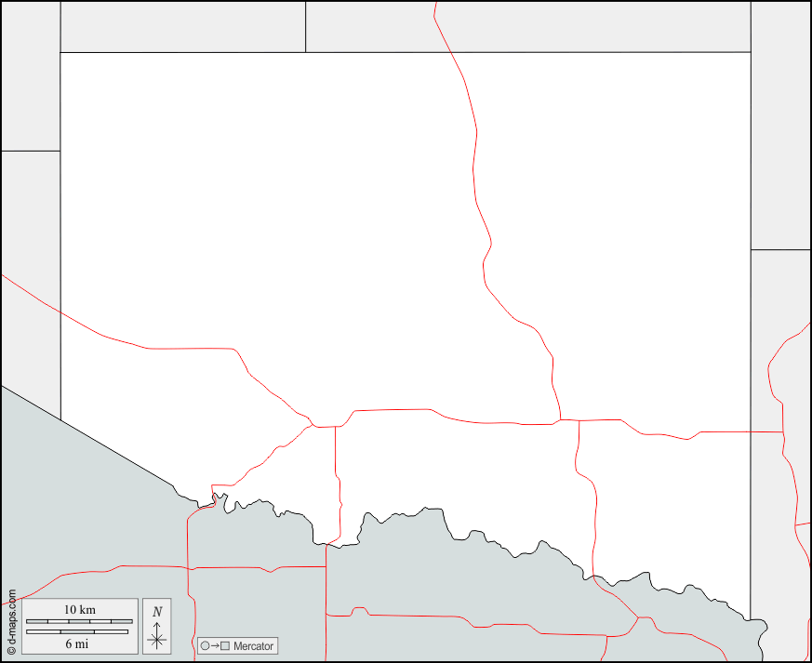Click the 6 mi scale bar
The image size is (812, 663).
click(x=76, y=631)
